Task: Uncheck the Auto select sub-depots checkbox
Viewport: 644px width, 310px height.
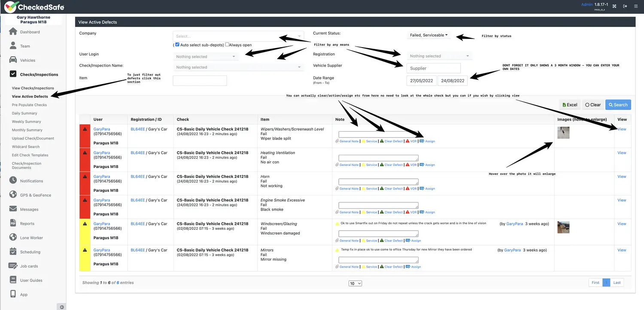Action: [x=177, y=45]
